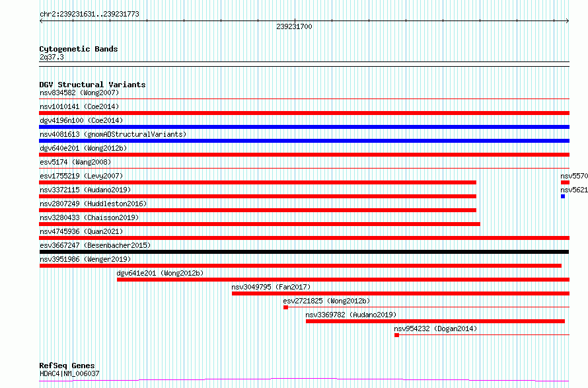Click the small red square of nsv954232
This screenshot has height=388, width=588.
(x=397, y=335)
